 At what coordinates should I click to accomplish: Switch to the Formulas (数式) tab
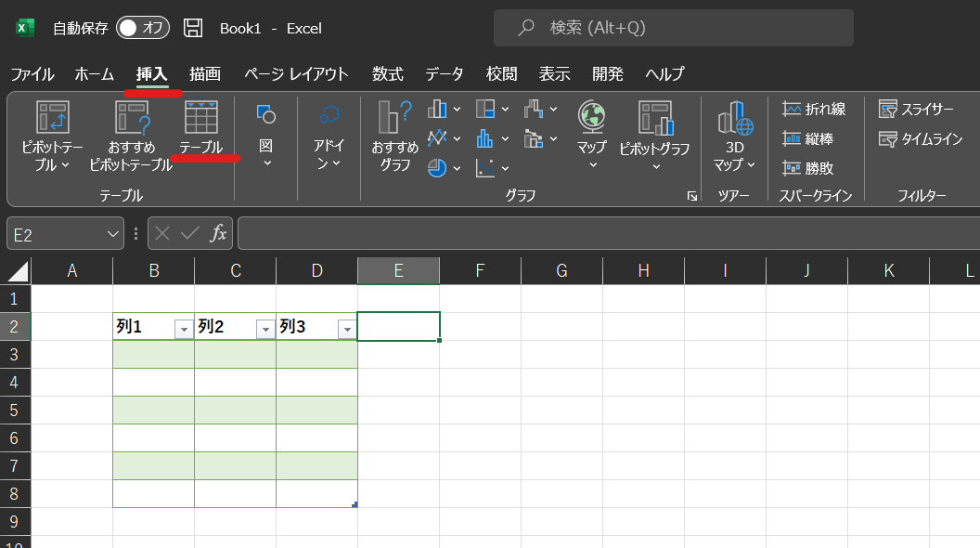click(388, 74)
